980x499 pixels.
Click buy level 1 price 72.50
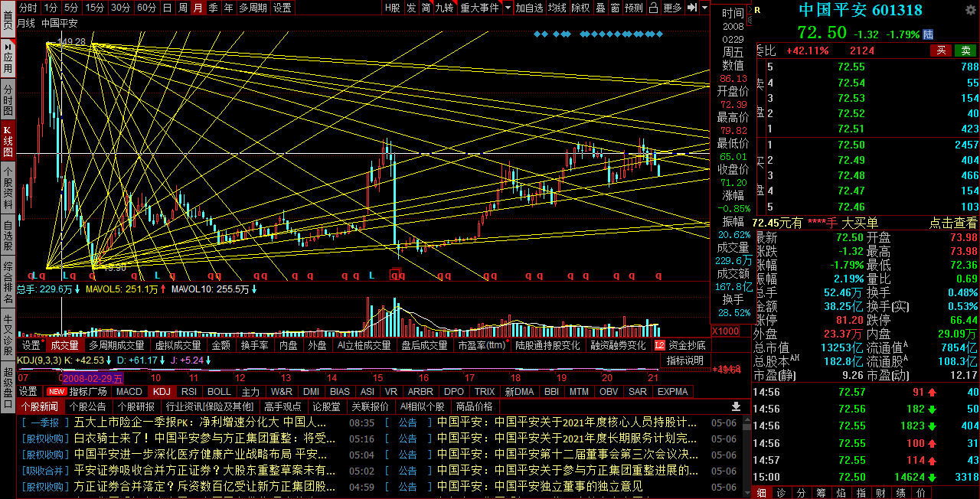point(850,145)
